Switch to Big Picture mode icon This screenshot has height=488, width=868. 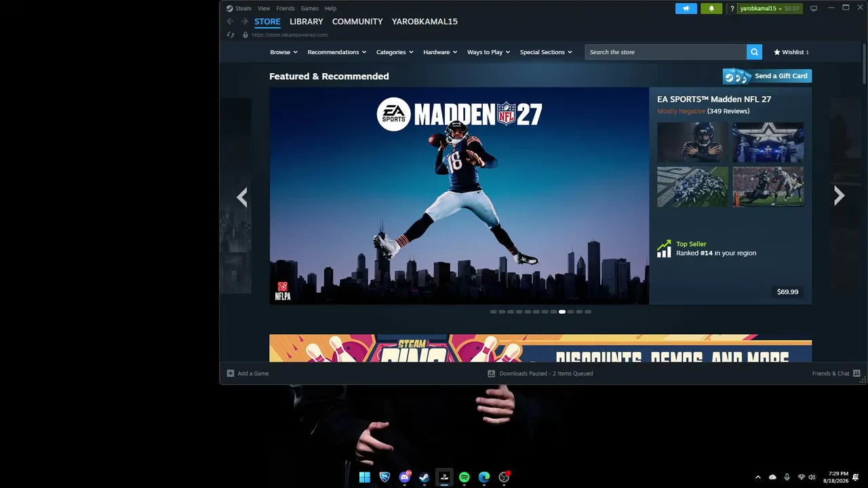[814, 8]
